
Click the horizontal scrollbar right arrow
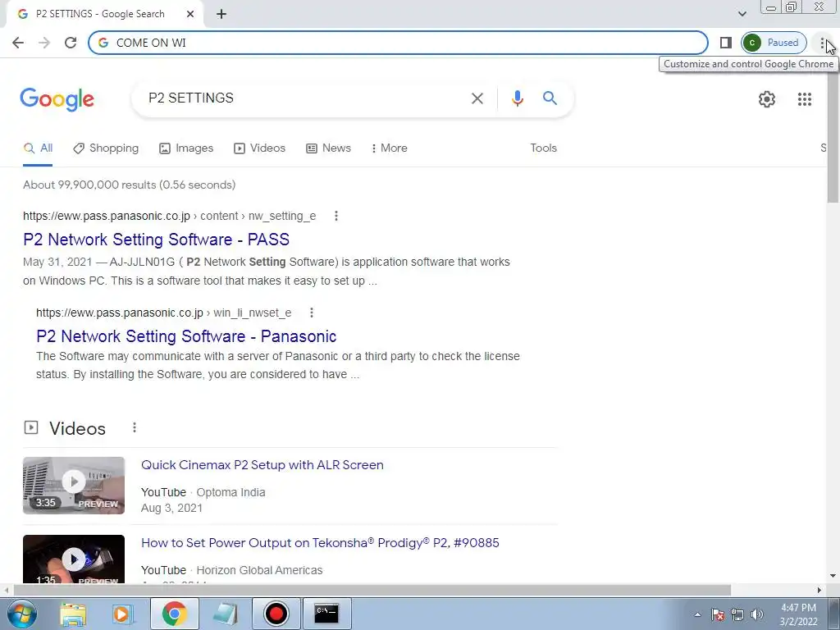click(x=819, y=591)
